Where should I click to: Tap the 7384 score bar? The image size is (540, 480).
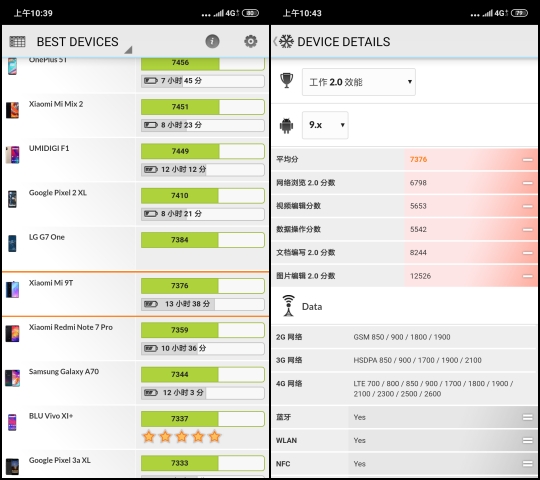coord(202,240)
